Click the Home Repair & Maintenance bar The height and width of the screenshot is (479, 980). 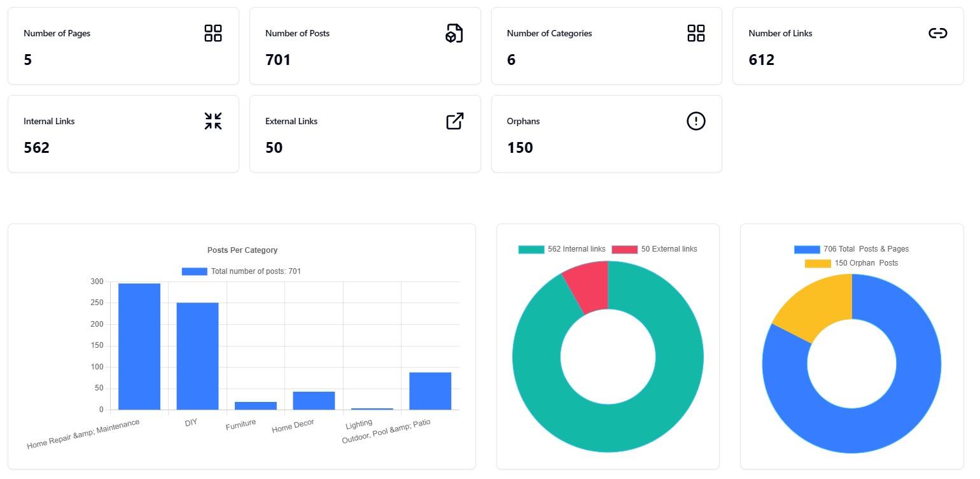pyautogui.click(x=139, y=347)
